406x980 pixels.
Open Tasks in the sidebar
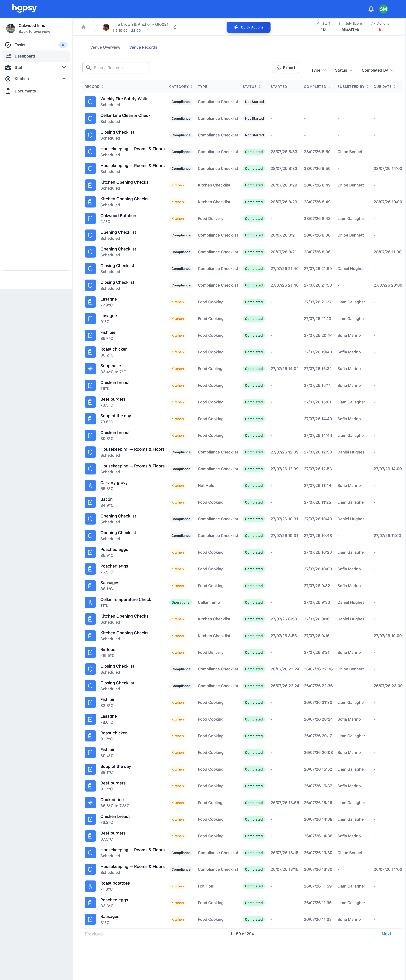[36, 45]
